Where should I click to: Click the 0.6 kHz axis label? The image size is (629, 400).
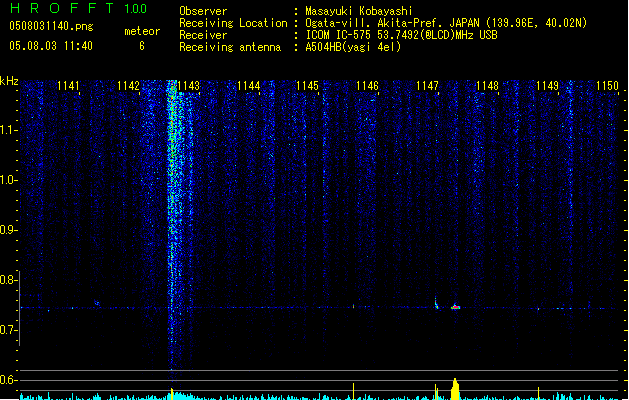9,380
